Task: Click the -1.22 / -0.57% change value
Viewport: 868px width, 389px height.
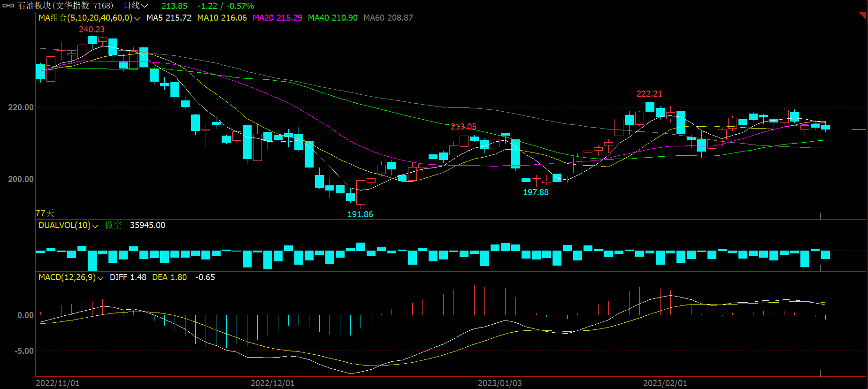Action: [226, 6]
